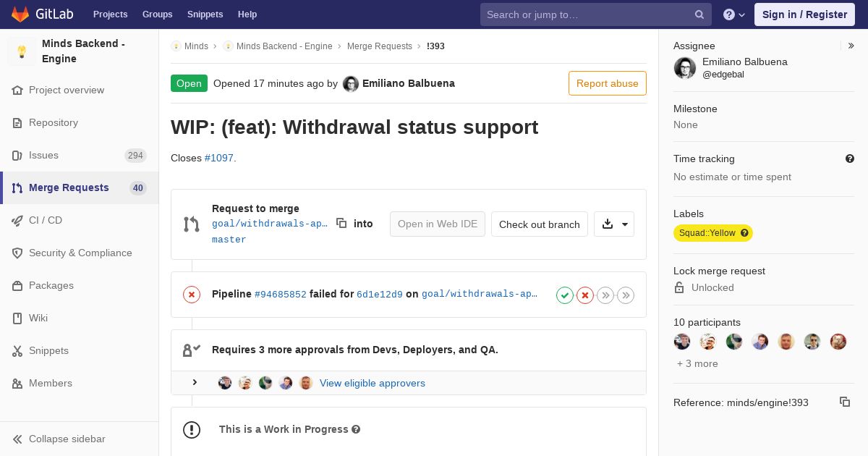Open Snippets in top navigation
Image resolution: width=868 pixels, height=456 pixels.
point(205,14)
